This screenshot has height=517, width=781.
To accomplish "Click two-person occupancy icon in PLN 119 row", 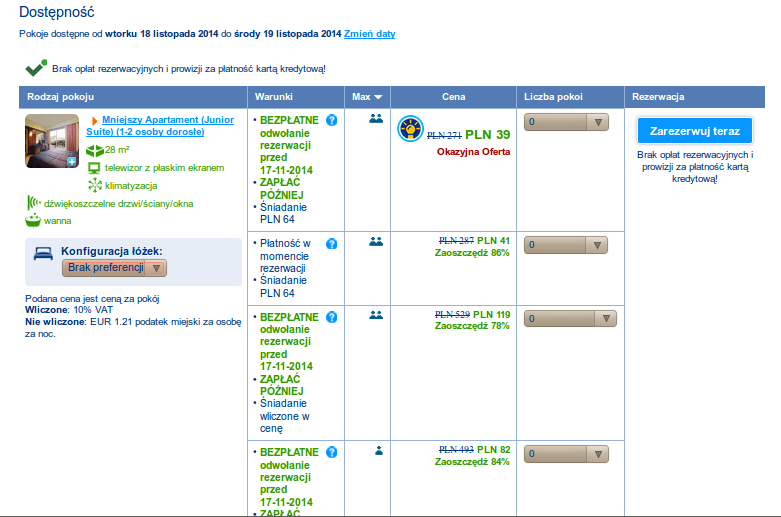I will [376, 315].
